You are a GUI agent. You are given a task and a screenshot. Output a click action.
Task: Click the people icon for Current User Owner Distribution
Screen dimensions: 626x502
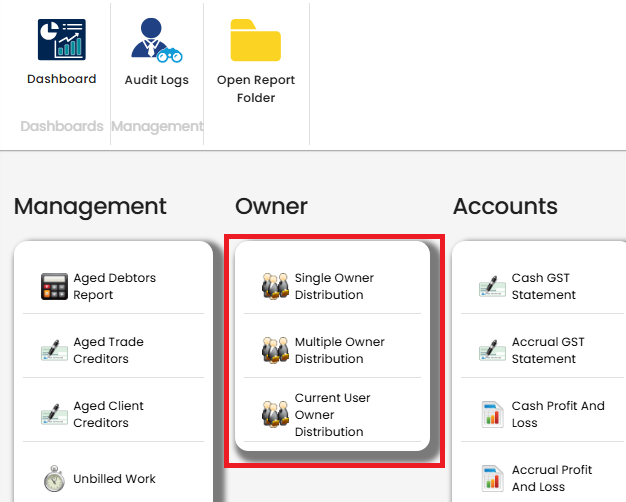tap(275, 415)
